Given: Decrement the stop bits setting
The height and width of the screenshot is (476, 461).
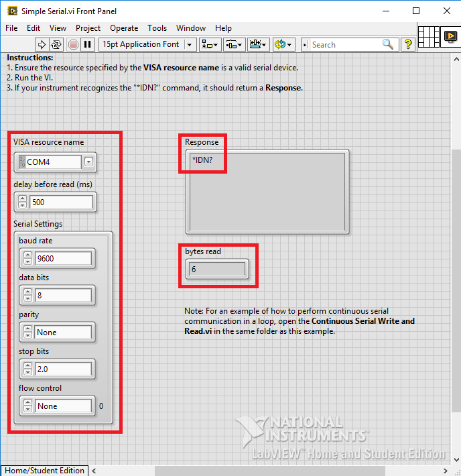Looking at the screenshot, I should coord(27,372).
